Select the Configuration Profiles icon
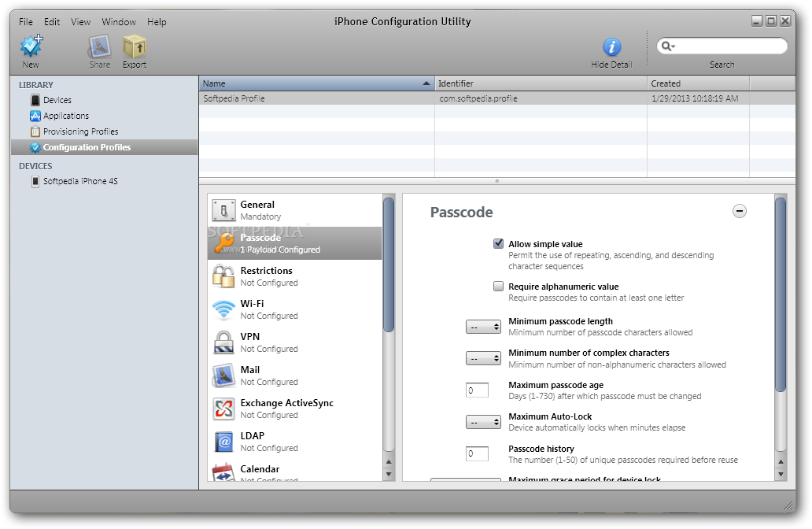The height and width of the screenshot is (529, 812). (x=35, y=147)
